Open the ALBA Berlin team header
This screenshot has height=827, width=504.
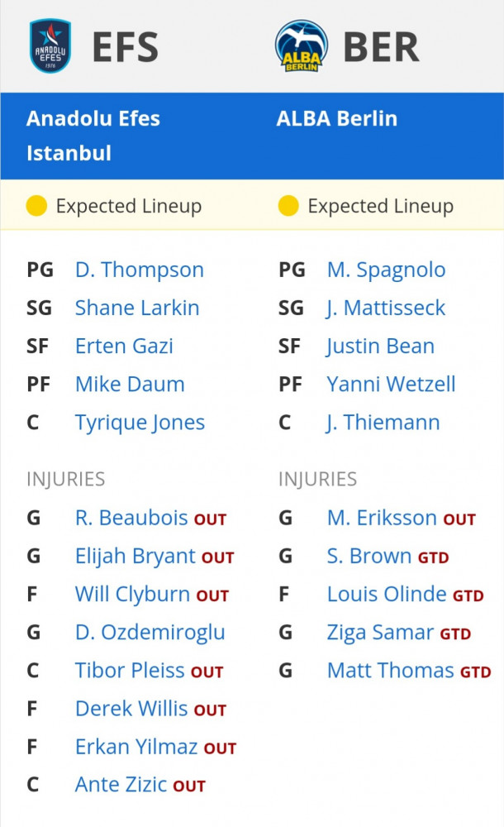337,118
